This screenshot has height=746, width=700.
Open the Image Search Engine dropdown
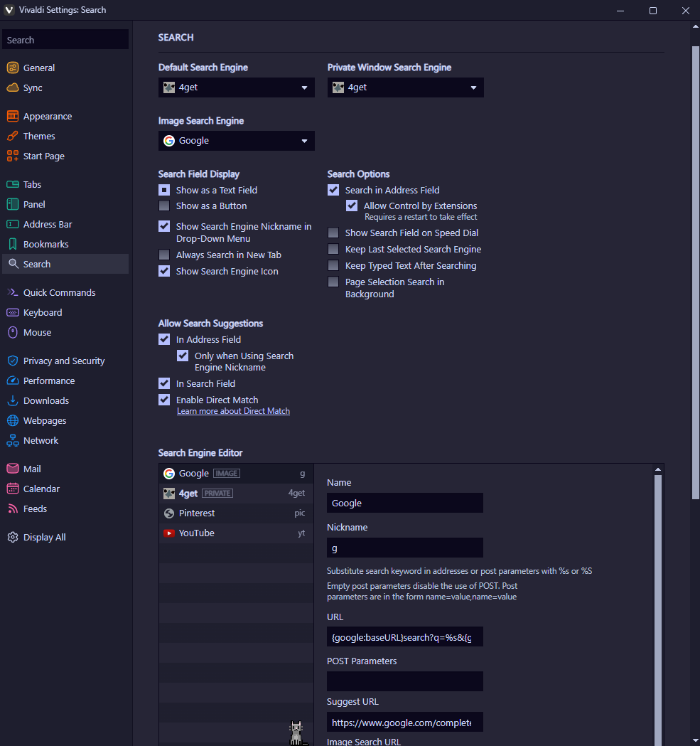coord(236,141)
